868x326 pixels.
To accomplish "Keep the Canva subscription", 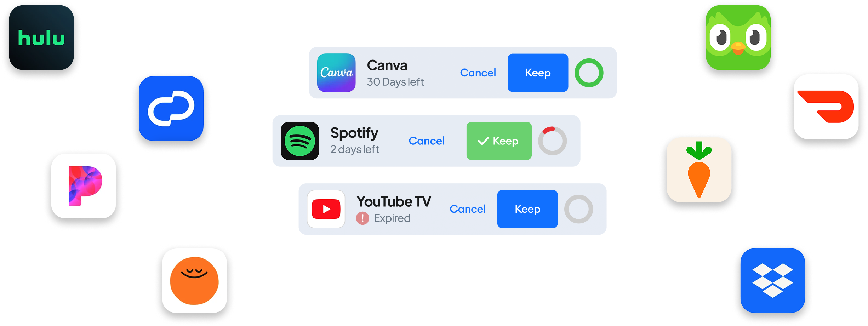I will [x=538, y=73].
